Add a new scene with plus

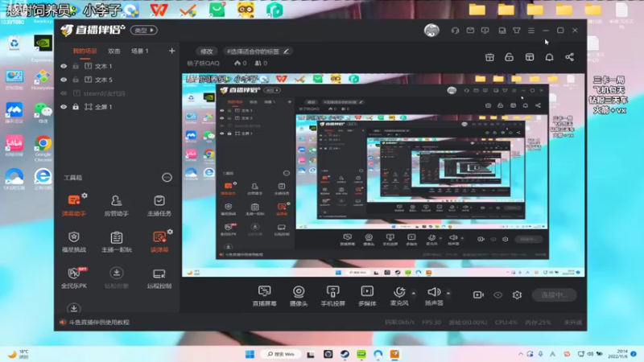171,51
